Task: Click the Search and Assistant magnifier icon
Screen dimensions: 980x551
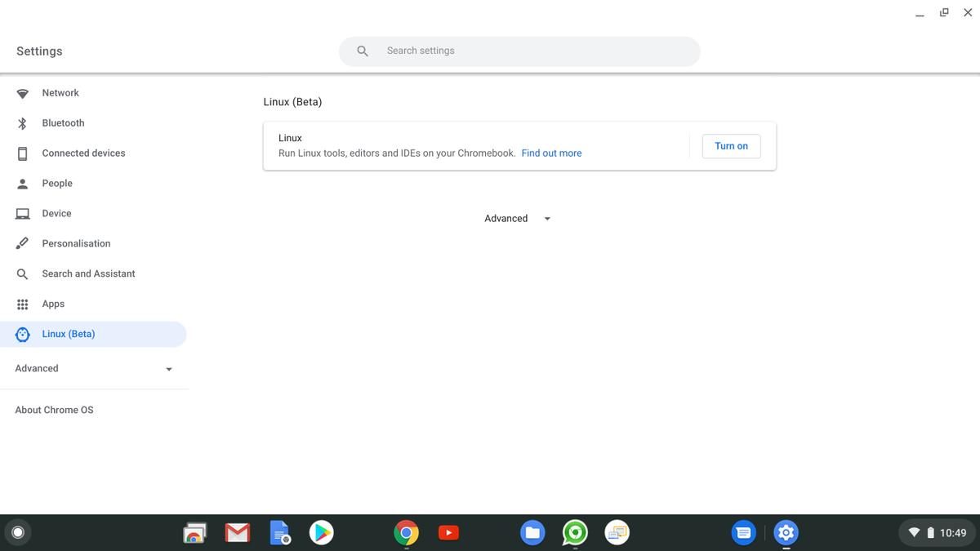Action: coord(23,274)
